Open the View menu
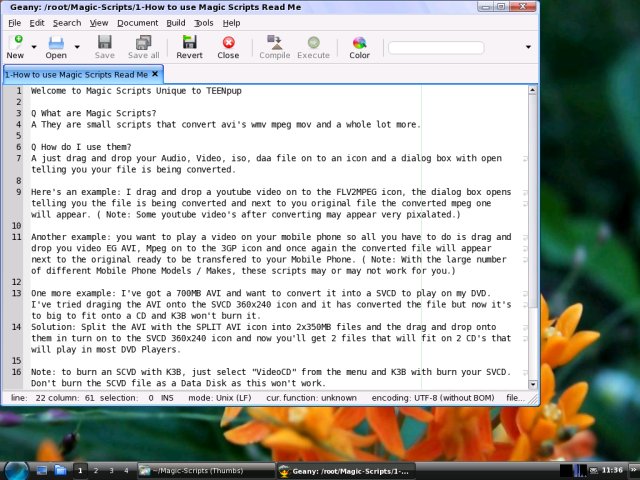Image resolution: width=640 pixels, height=480 pixels. click(99, 23)
